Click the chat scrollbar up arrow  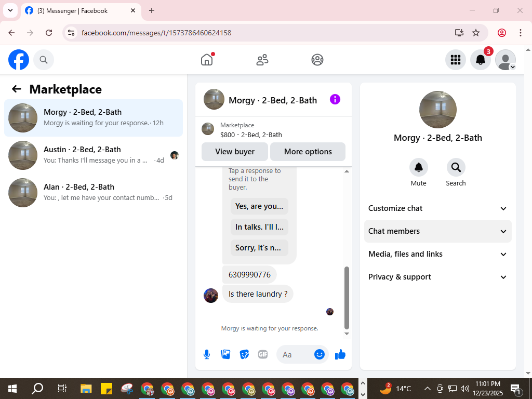tap(347, 171)
